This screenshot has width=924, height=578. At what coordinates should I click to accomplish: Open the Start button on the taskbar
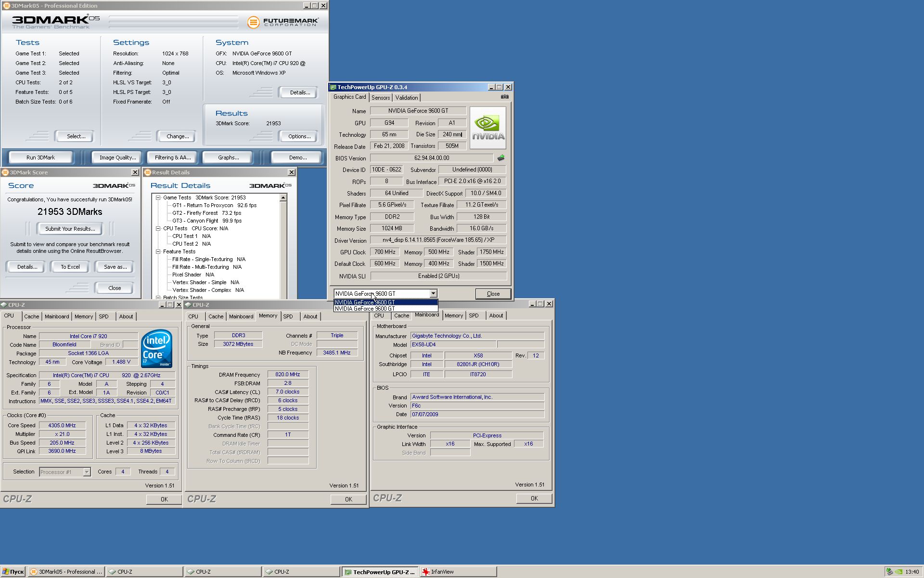(x=13, y=572)
